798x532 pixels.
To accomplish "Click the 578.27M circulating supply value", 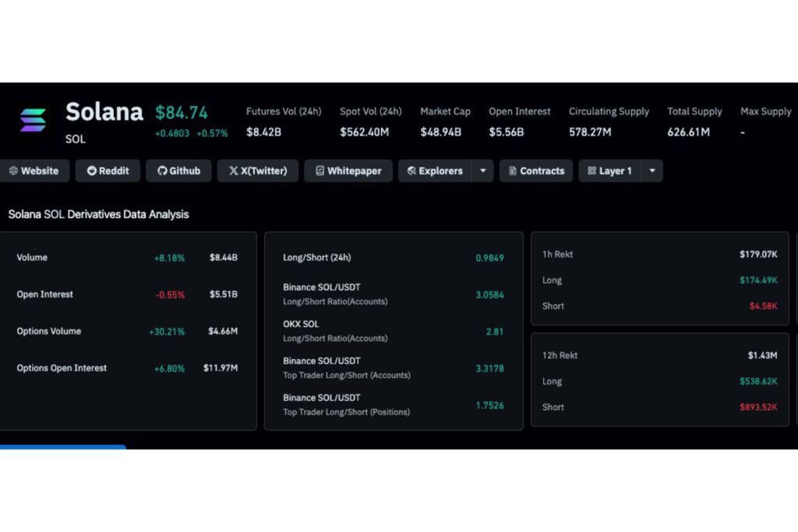I will 590,132.
